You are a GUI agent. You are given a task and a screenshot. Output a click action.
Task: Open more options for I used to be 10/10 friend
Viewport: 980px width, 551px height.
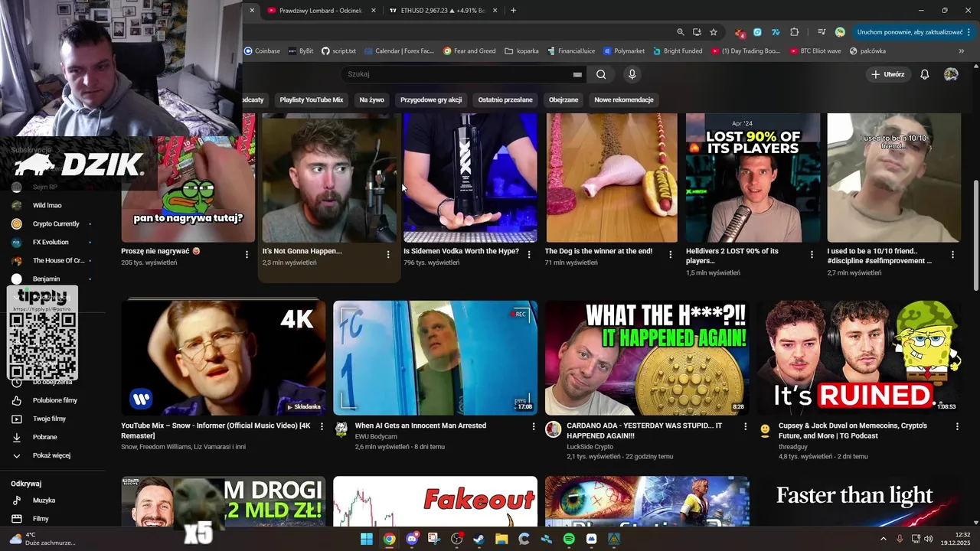click(x=952, y=255)
